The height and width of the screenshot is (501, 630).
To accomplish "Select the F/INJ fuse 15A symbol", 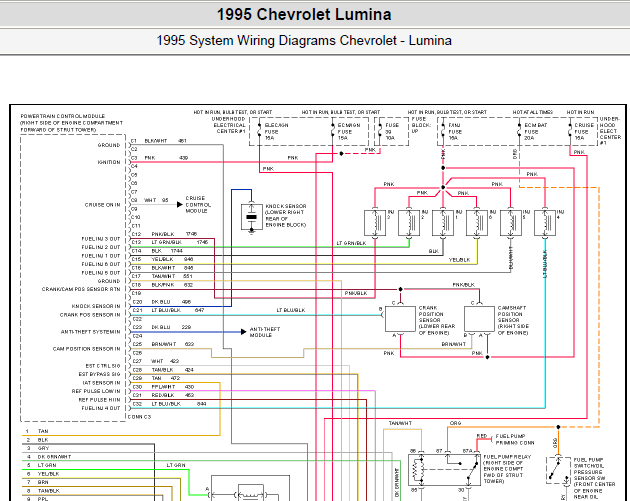I will (x=443, y=131).
